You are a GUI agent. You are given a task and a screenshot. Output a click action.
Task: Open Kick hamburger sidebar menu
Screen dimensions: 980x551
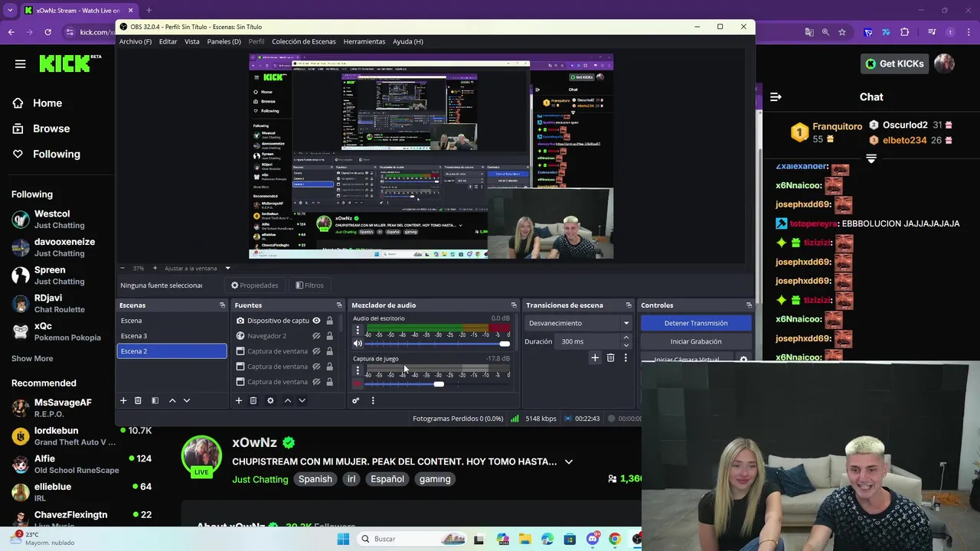pos(20,64)
